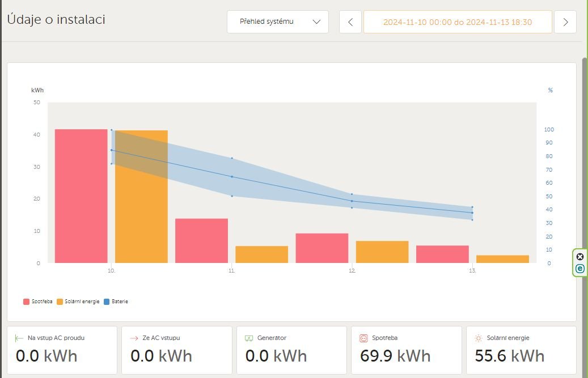The image size is (588, 378).
Task: Click the grid-input arrow icon on Na vstup AC proudu card
Action: click(19, 338)
